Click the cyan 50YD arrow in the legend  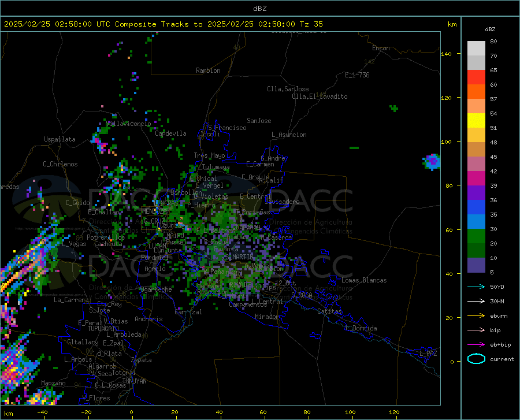tap(476, 287)
